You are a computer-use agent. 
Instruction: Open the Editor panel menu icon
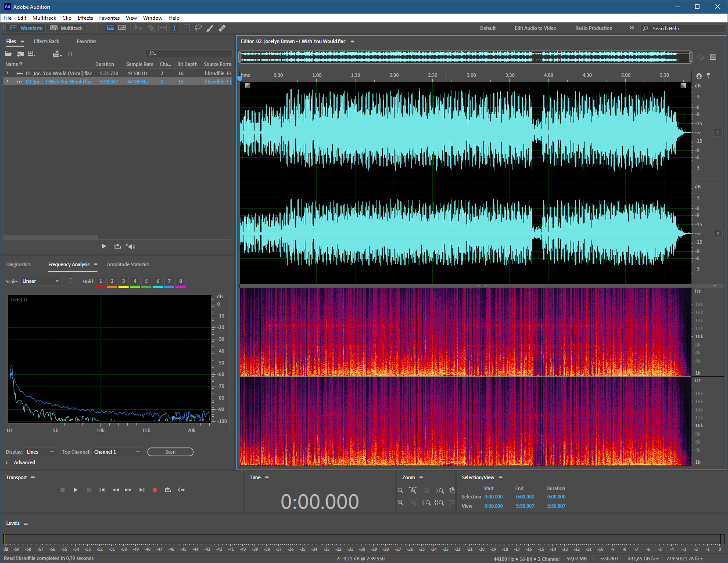pos(352,41)
